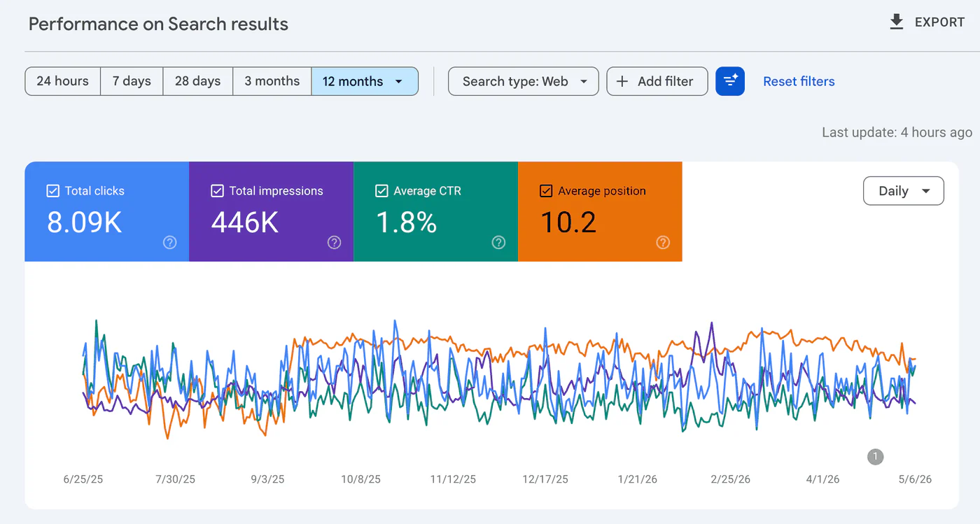Click the 9/3/25 axis date label
This screenshot has height=524, width=980.
(267, 479)
